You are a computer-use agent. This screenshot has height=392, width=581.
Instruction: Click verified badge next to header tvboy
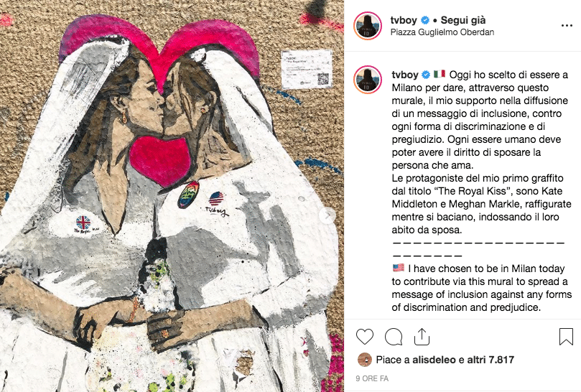pyautogui.click(x=425, y=20)
